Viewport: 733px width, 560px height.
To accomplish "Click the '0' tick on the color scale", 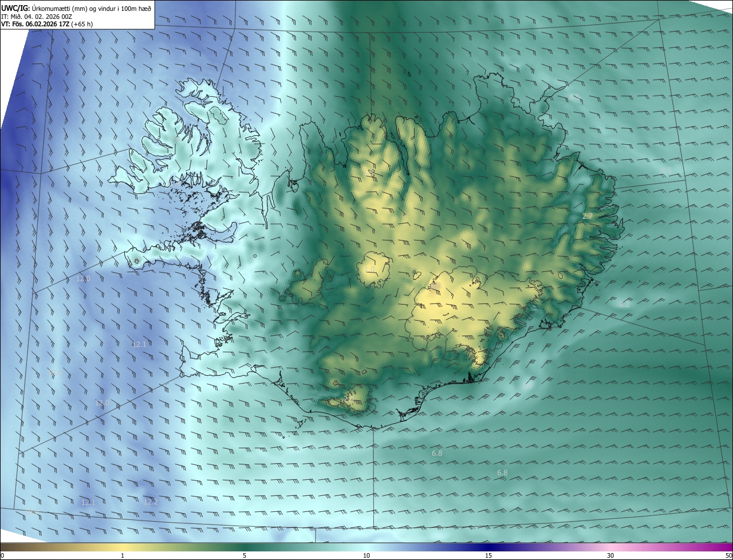I will (x=2, y=555).
